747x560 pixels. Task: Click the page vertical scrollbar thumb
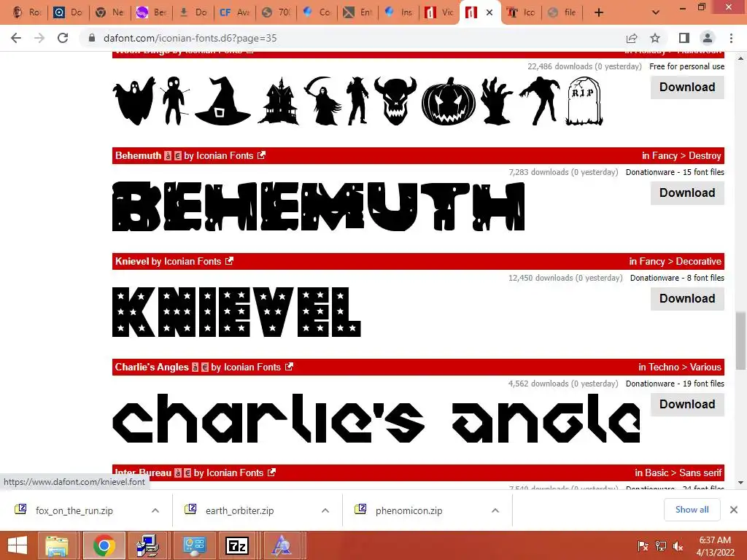pyautogui.click(x=740, y=341)
